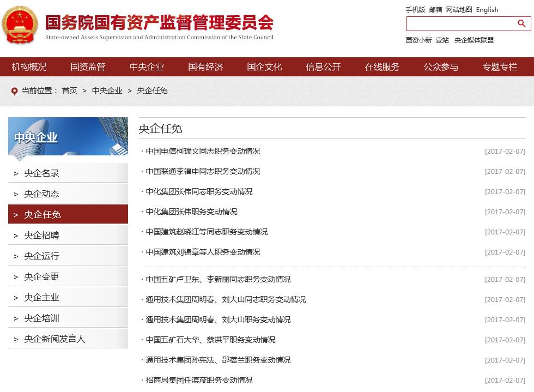534x392 pixels.
Task: Open the 网站地图 site map link
Action: pos(459,9)
